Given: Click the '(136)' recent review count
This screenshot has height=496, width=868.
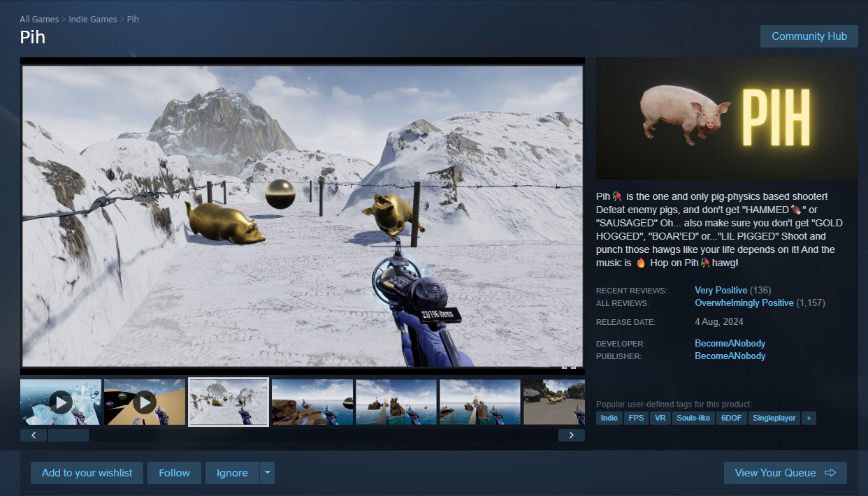Looking at the screenshot, I should point(760,290).
